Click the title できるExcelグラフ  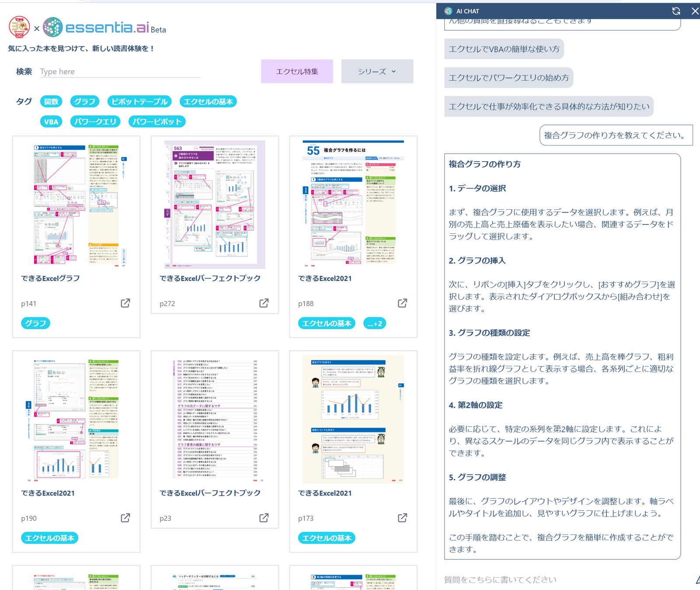click(x=50, y=278)
